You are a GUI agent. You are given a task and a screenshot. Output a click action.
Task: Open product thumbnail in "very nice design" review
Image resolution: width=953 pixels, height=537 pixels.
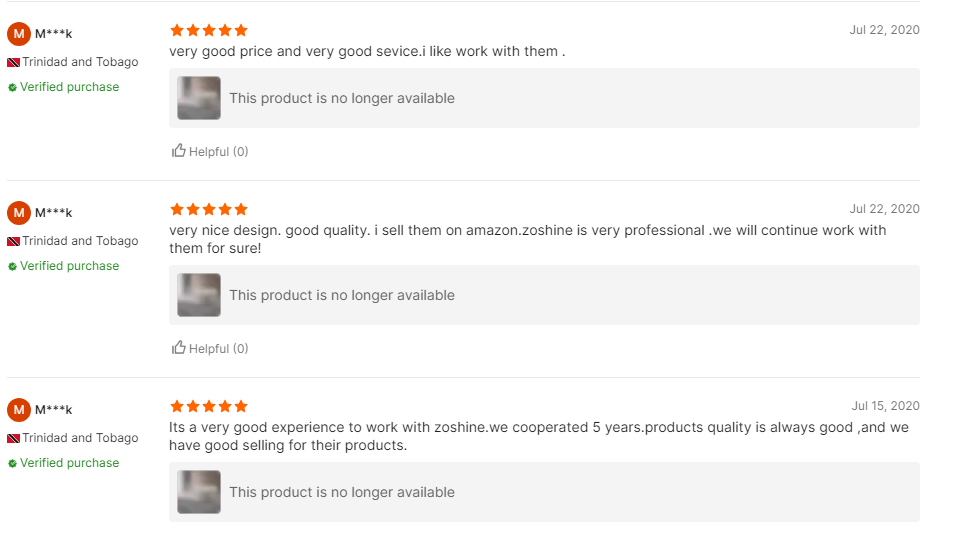click(x=199, y=295)
